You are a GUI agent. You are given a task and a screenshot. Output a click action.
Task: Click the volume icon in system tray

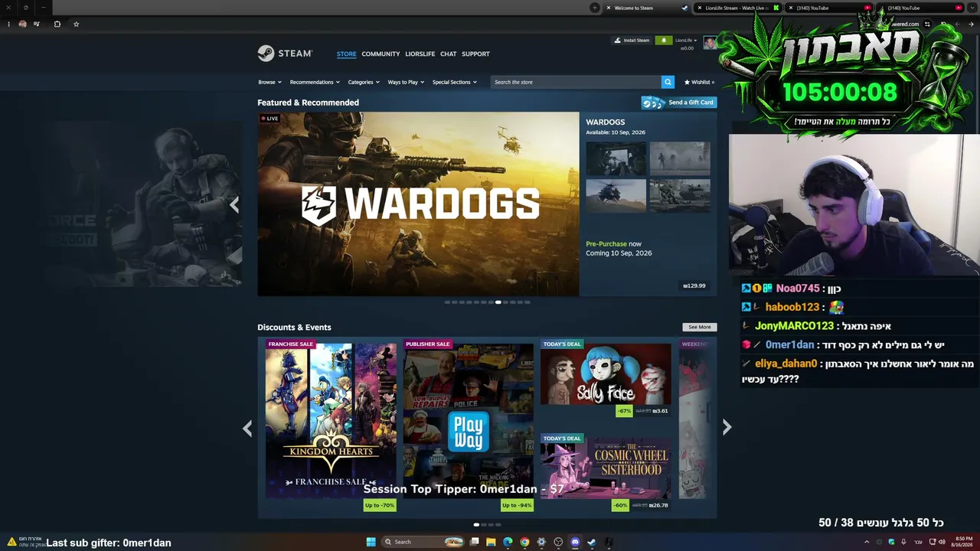tap(942, 542)
